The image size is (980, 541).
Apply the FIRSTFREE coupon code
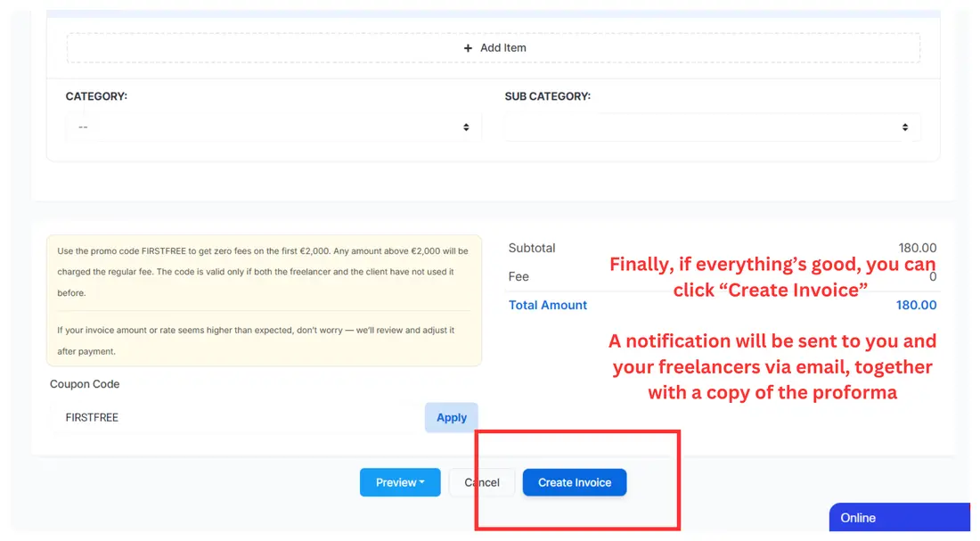[x=452, y=417]
